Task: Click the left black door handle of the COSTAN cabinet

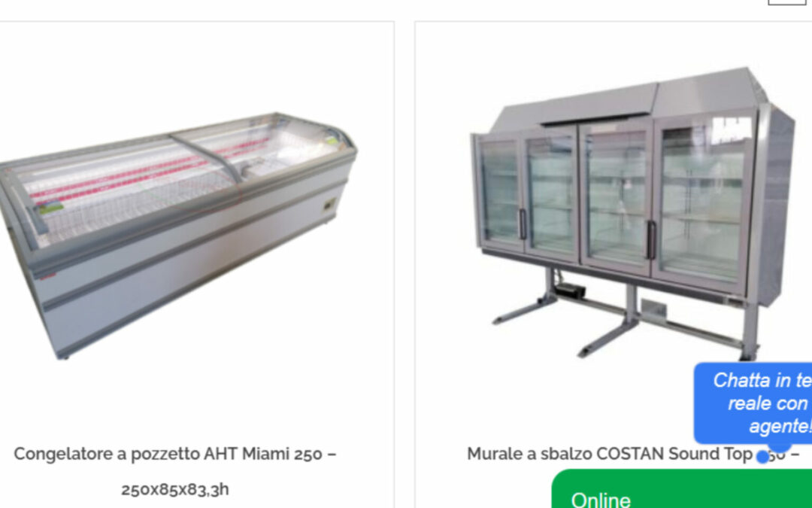Action: click(x=523, y=224)
